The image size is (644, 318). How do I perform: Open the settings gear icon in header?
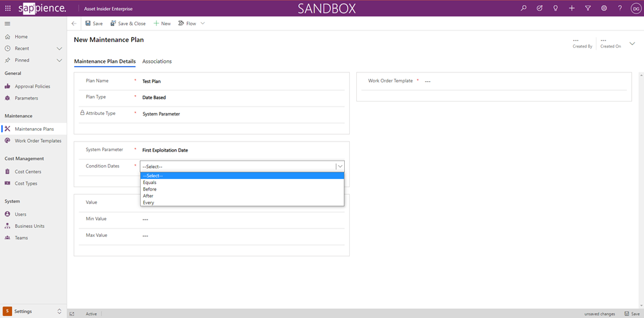tap(604, 8)
